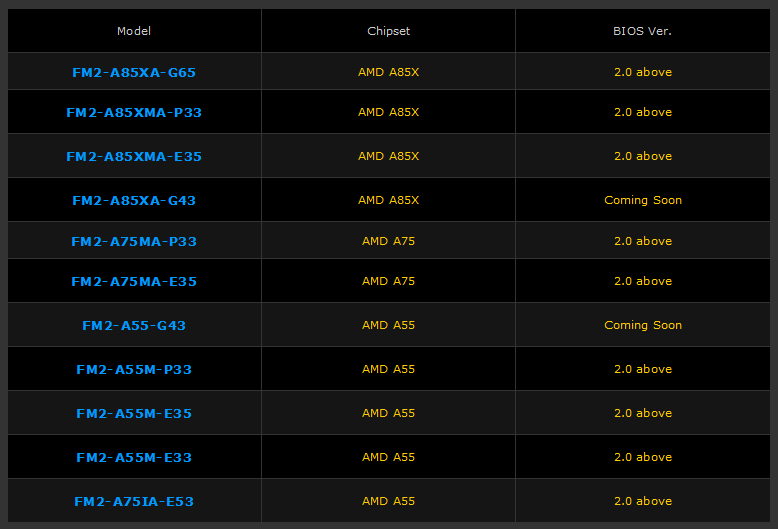Click Coming Soon in the FM2-A85XA-G43 row
Image resolution: width=778 pixels, height=529 pixels.
[642, 200]
